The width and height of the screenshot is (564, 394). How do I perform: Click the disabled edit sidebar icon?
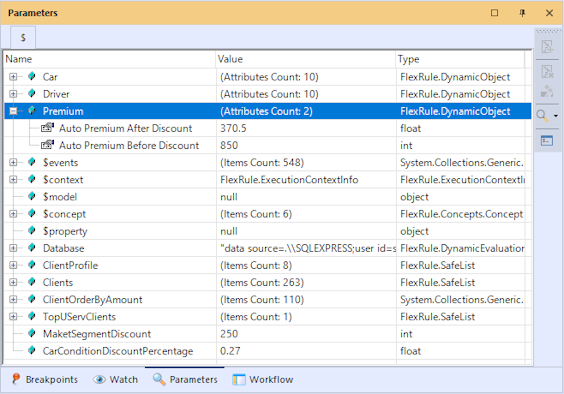(547, 91)
